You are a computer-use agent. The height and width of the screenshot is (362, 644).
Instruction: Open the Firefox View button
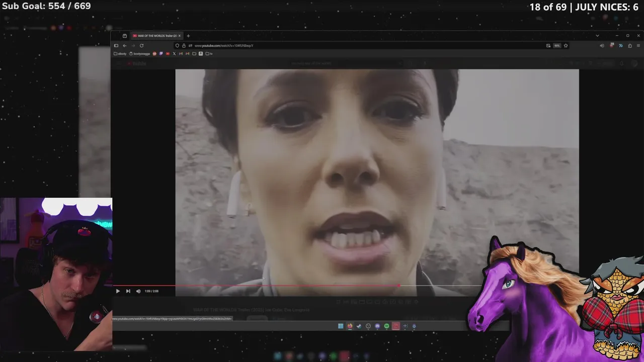point(125,36)
